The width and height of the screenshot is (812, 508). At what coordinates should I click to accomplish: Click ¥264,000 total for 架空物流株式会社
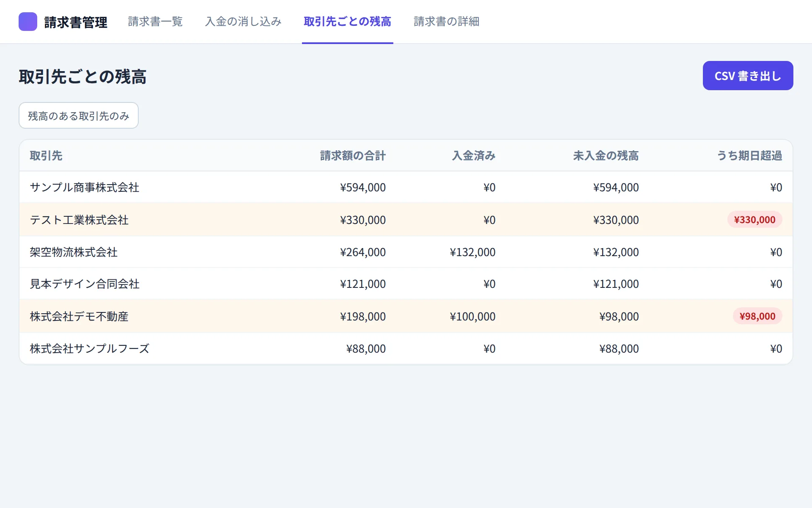coord(363,252)
